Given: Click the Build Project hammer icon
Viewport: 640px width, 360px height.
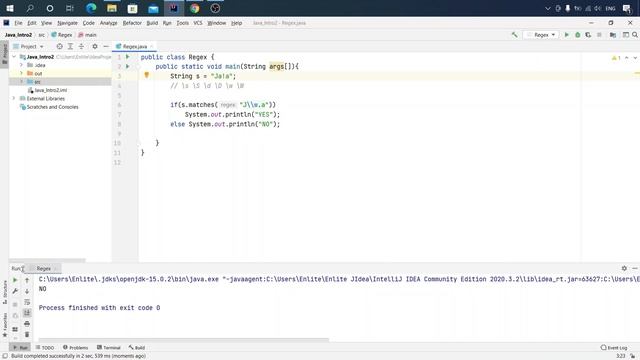Looking at the screenshot, I should point(514,35).
